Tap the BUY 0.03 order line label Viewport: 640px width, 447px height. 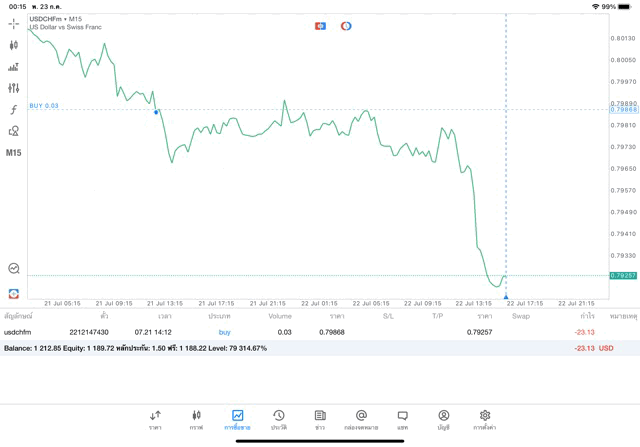[x=44, y=106]
